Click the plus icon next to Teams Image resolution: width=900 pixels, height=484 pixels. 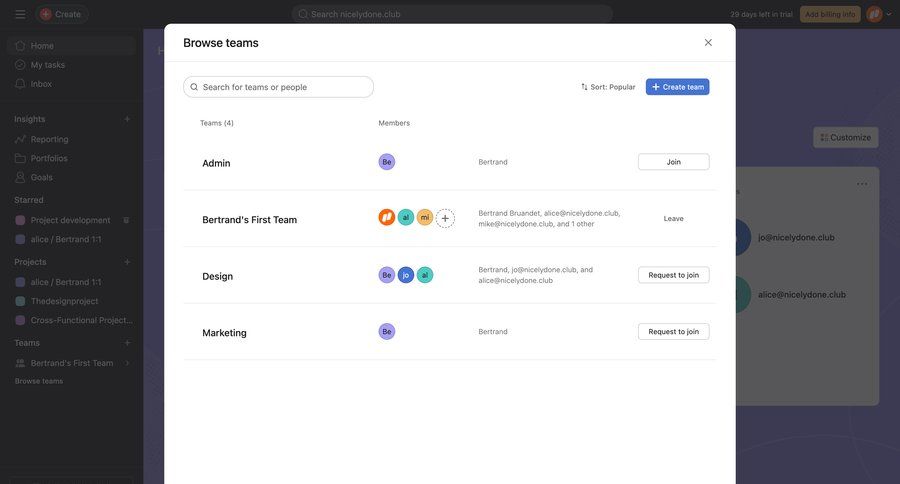[x=127, y=343]
